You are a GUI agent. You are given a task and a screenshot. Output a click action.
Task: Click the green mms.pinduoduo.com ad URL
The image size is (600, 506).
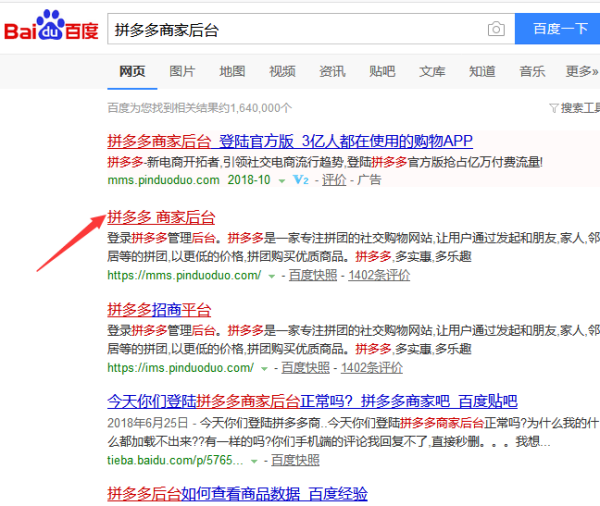[x=163, y=180]
